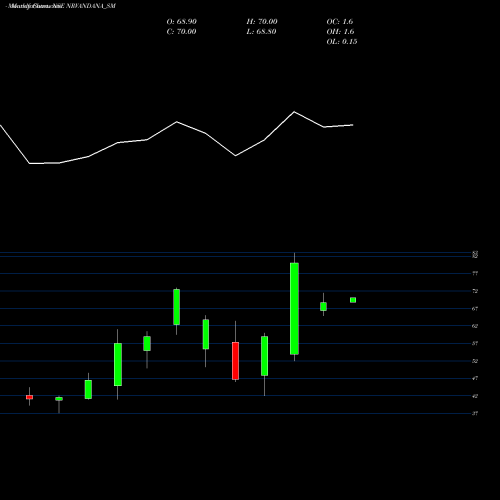Image resolution: width=500 pixels, height=500 pixels.
Task: Click the 77 price axis label
Action: (x=475, y=274)
